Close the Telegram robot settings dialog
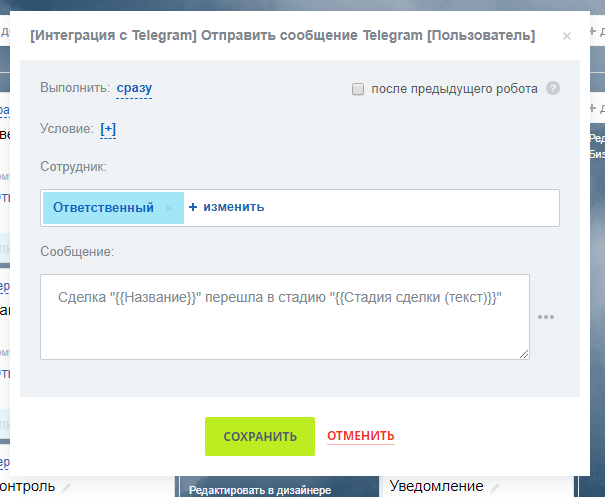The image size is (605, 497). coord(567,36)
